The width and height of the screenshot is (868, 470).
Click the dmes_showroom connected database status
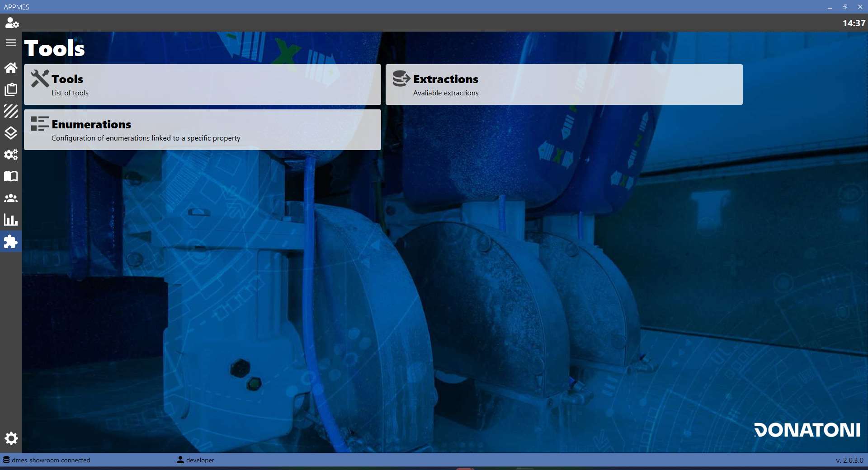pyautogui.click(x=47, y=460)
